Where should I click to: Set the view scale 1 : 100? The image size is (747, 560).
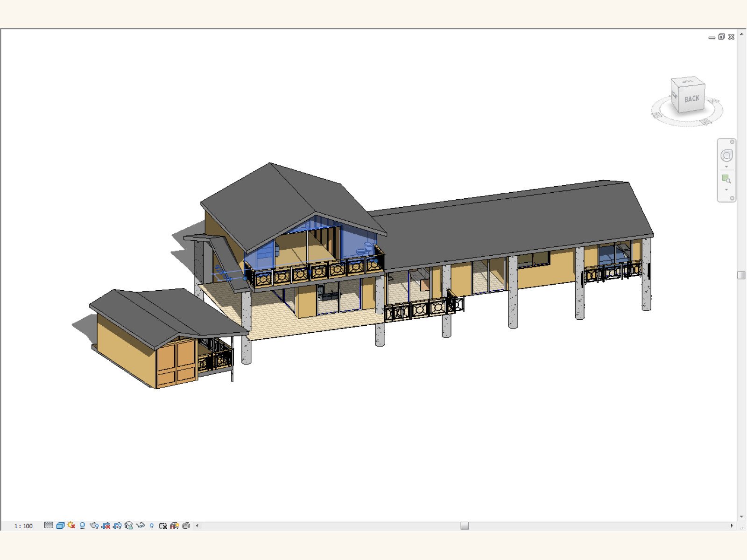coord(23,526)
